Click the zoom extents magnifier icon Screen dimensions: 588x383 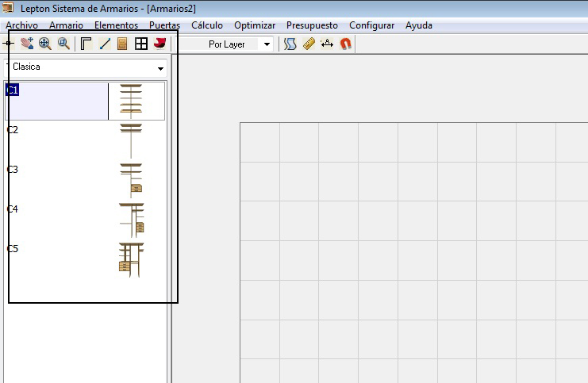[x=45, y=44]
